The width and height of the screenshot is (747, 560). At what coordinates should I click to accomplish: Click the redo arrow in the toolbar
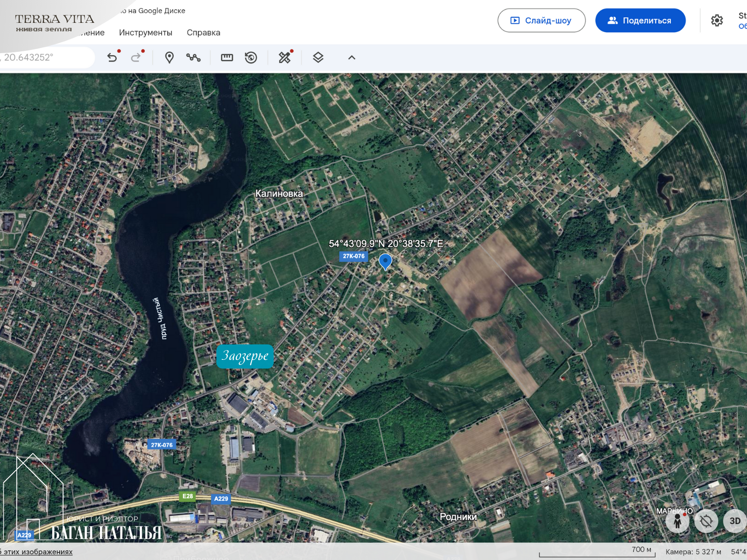tap(136, 57)
